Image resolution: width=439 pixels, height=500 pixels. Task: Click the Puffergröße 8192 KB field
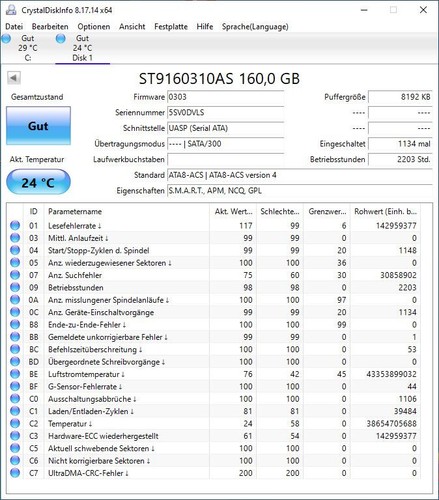coord(400,97)
